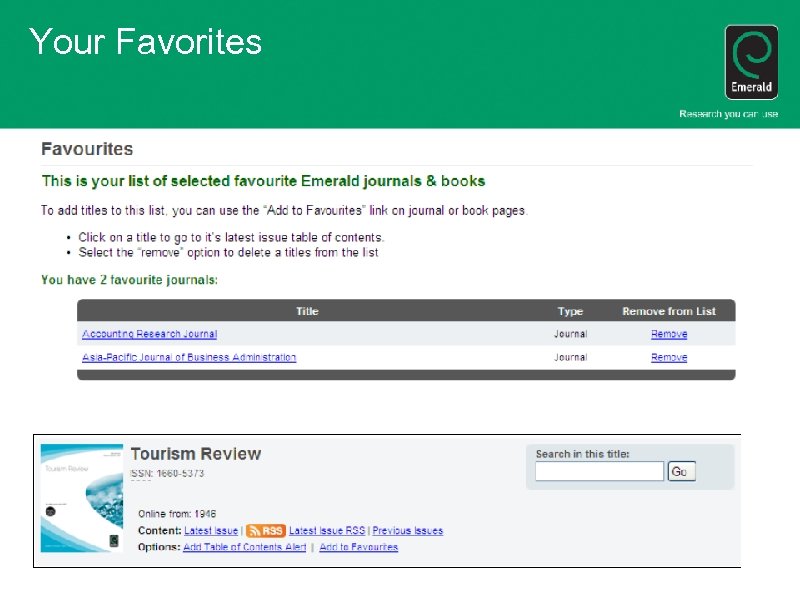800x600 pixels.
Task: Click the Title column header
Action: (307, 311)
